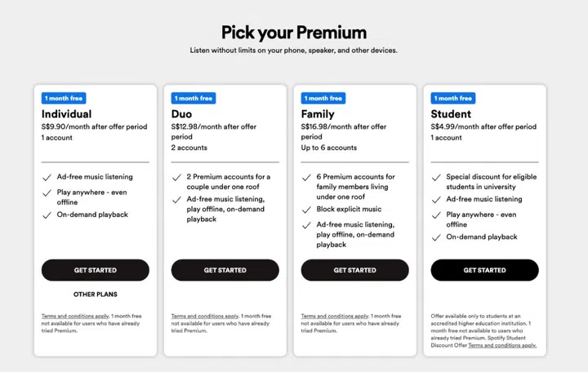Image resolution: width=588 pixels, height=372 pixels.
Task: Read Terms and conditions in the Family card
Action: click(332, 316)
